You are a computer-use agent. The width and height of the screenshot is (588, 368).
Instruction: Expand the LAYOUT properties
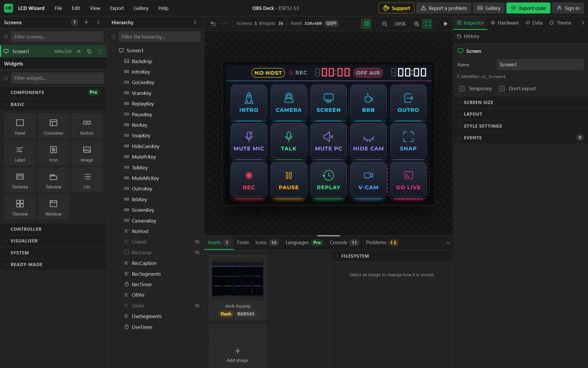(521, 114)
